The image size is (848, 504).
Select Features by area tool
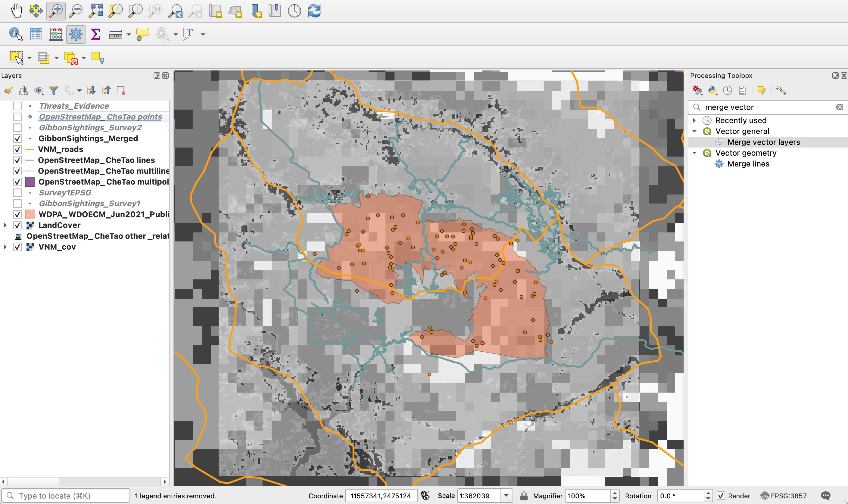click(x=16, y=58)
